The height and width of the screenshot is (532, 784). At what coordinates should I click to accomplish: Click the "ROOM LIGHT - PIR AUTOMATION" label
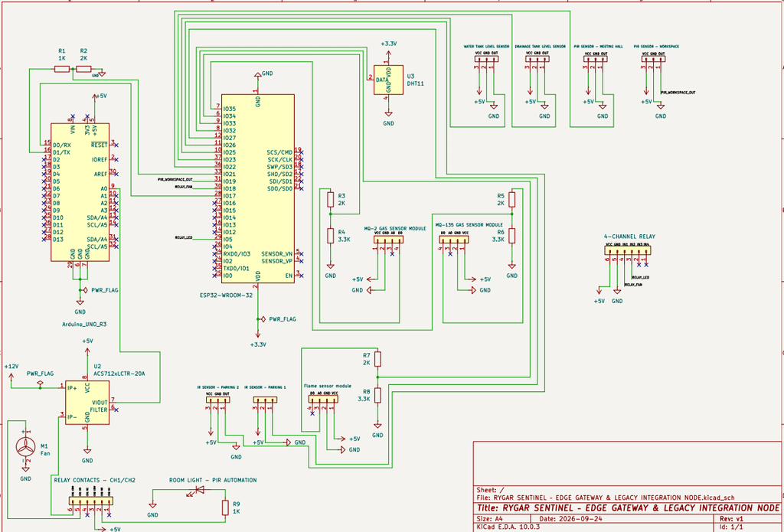click(x=213, y=480)
